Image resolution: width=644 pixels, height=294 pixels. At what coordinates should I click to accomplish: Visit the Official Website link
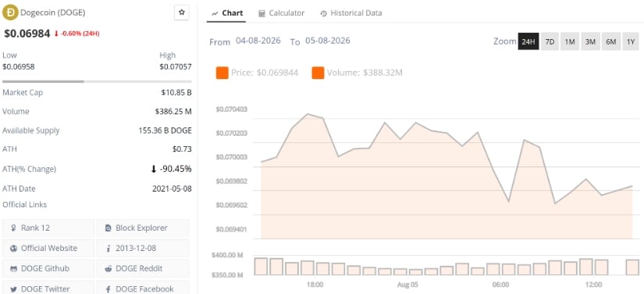(48, 248)
